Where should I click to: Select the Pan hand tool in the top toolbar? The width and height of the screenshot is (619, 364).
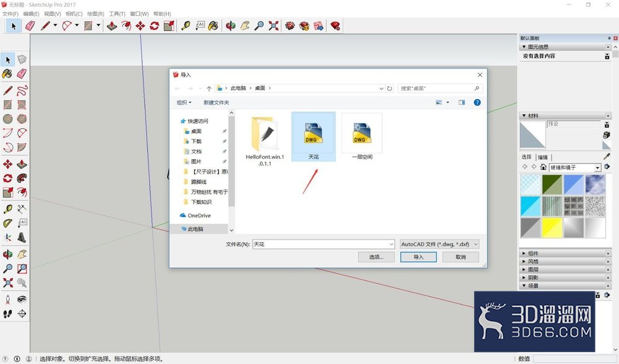click(x=245, y=26)
